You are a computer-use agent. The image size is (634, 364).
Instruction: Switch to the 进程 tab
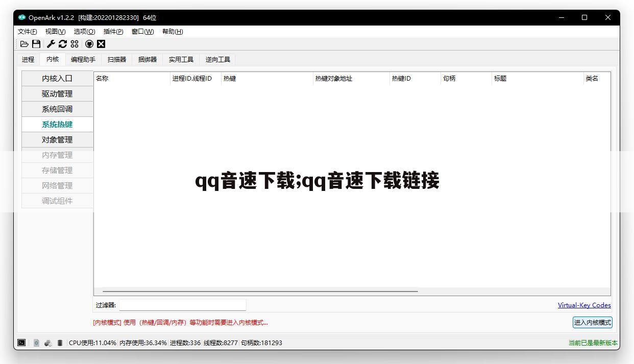pos(28,59)
